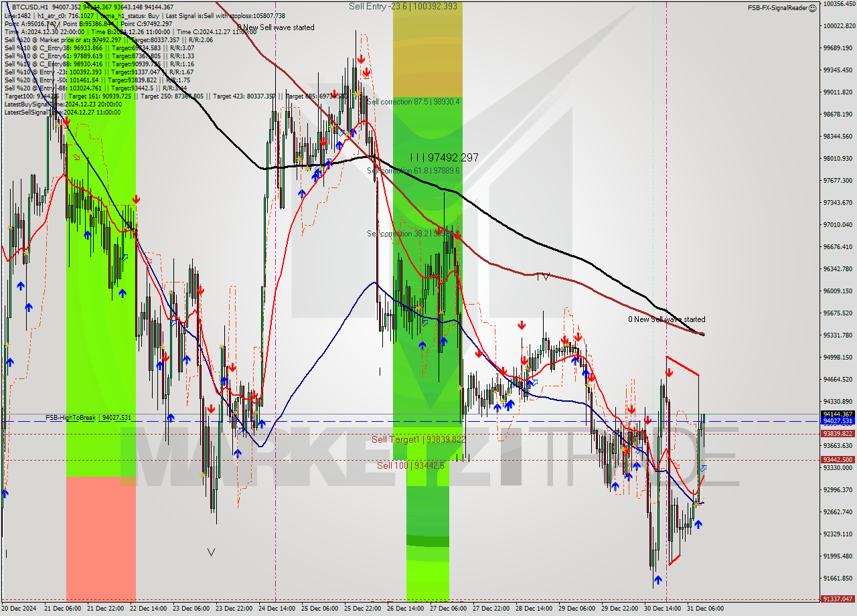The width and height of the screenshot is (857, 616).
Task: Click the red price tag 93839.822
Action: 838,434
